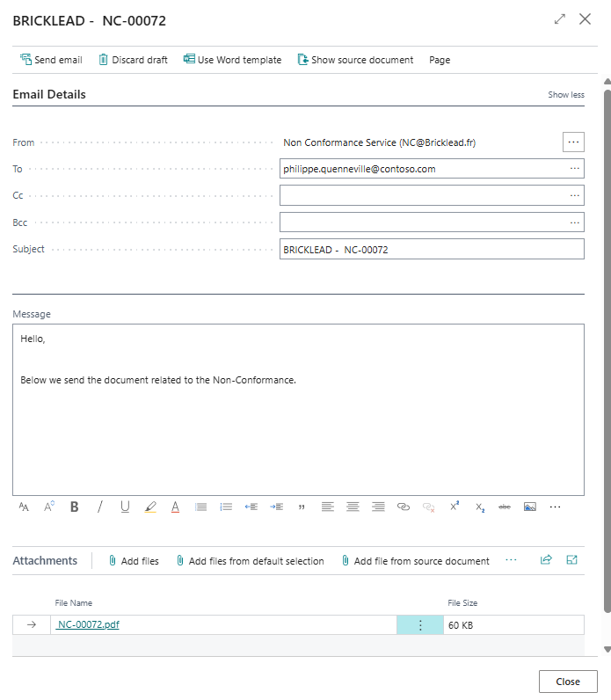Open the Page menu
This screenshot has width=611, height=700.
[440, 60]
